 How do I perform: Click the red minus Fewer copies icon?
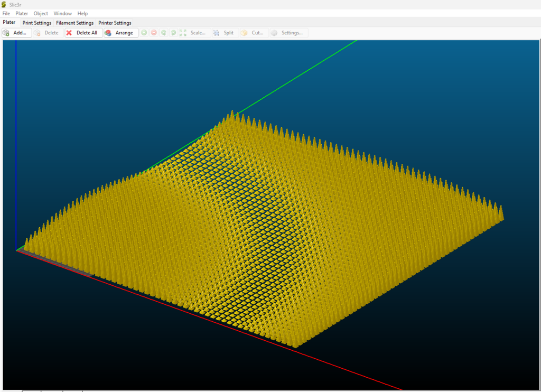tap(154, 33)
